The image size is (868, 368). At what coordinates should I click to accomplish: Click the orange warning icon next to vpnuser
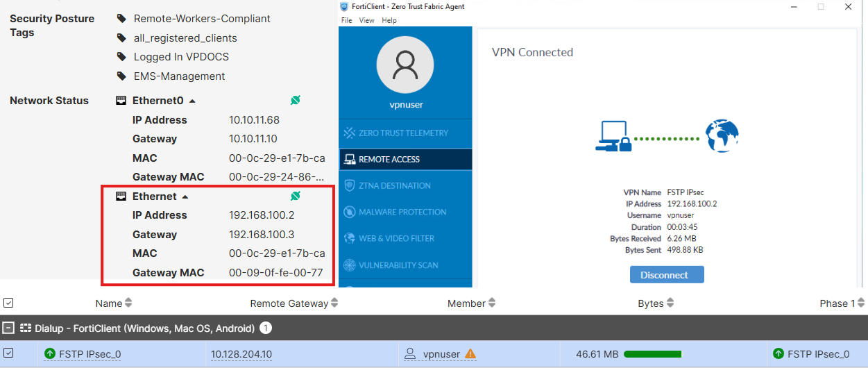pyautogui.click(x=470, y=354)
